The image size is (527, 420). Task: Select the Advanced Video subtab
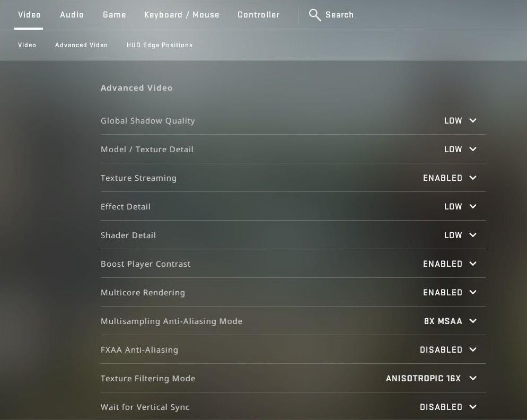[x=81, y=45]
